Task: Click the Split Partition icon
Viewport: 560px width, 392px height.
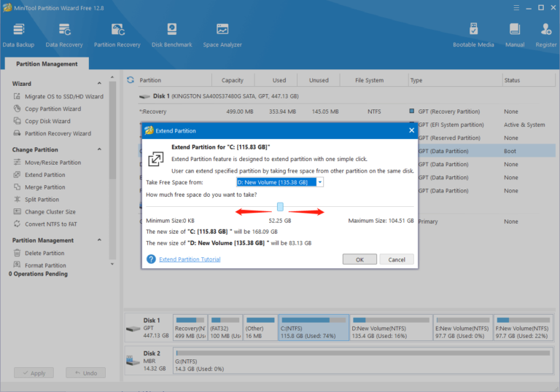Action: click(x=17, y=199)
